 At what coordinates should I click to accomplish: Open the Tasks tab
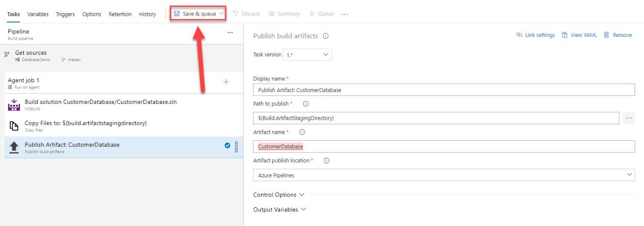tap(14, 14)
